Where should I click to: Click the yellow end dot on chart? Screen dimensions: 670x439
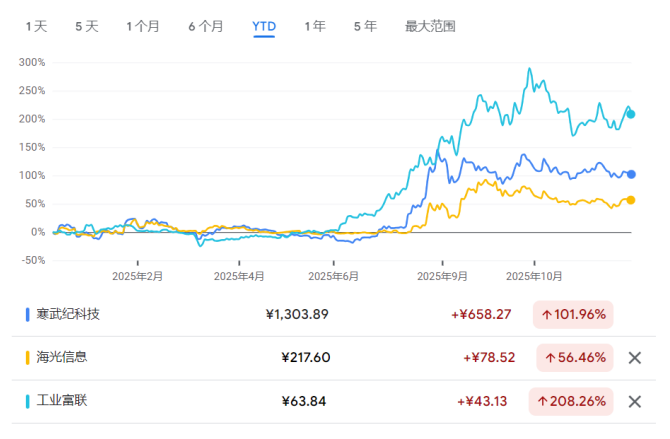[x=631, y=200]
